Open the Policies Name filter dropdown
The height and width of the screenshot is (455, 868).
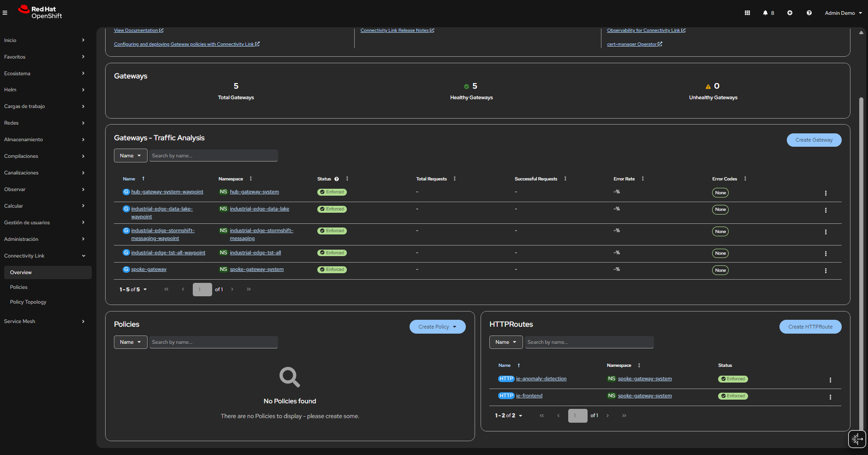click(131, 342)
